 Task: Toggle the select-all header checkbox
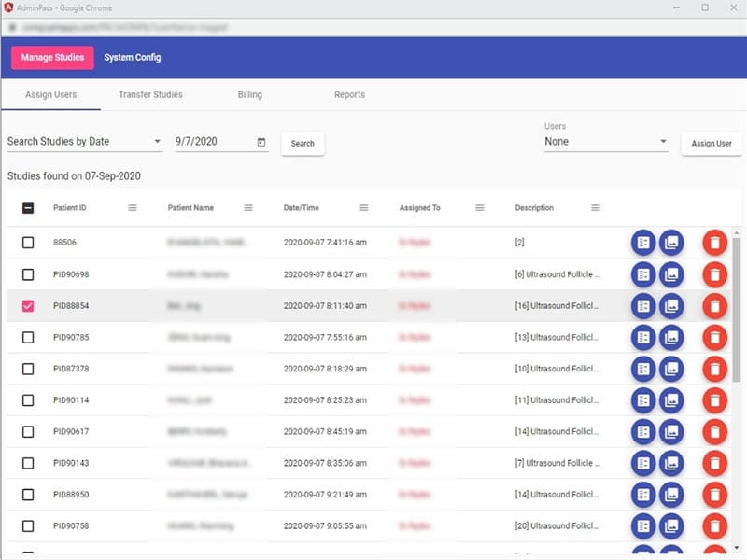pos(28,207)
